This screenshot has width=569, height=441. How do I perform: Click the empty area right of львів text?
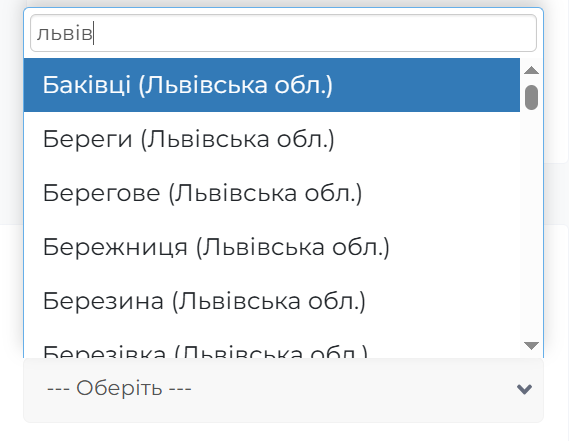[314, 33]
